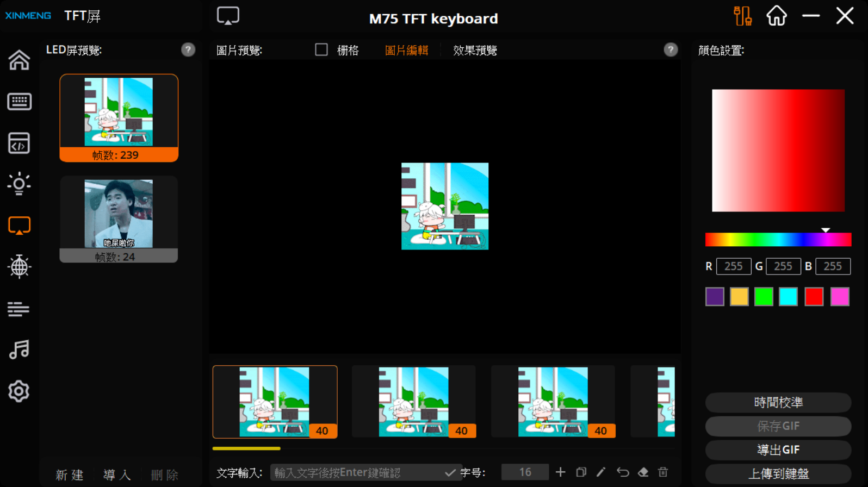Click 新建 to create new
This screenshot has height=487, width=868.
tap(70, 475)
